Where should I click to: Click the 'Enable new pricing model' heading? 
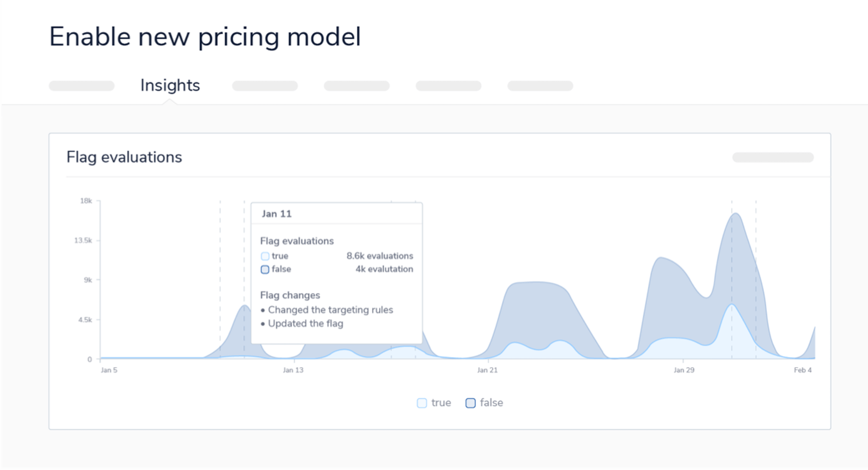point(205,36)
